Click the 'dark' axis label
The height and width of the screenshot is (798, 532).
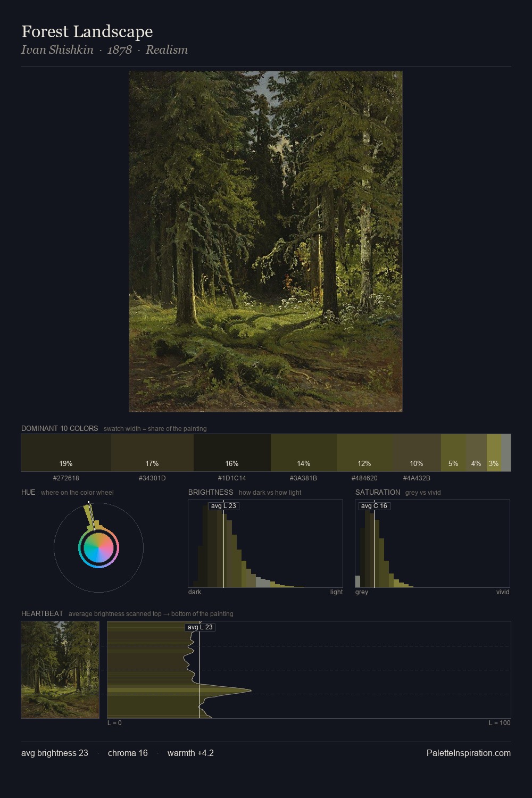(195, 592)
